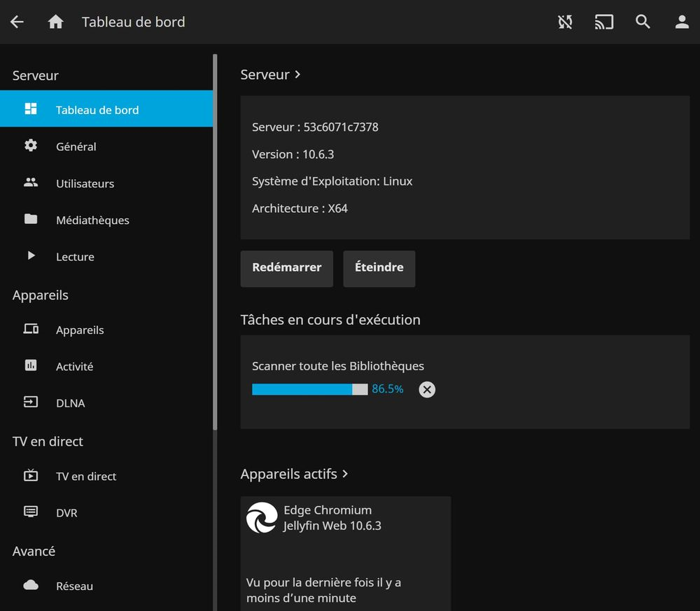Select Utilisateurs in the sidebar
This screenshot has width=700, height=611.
(x=85, y=183)
